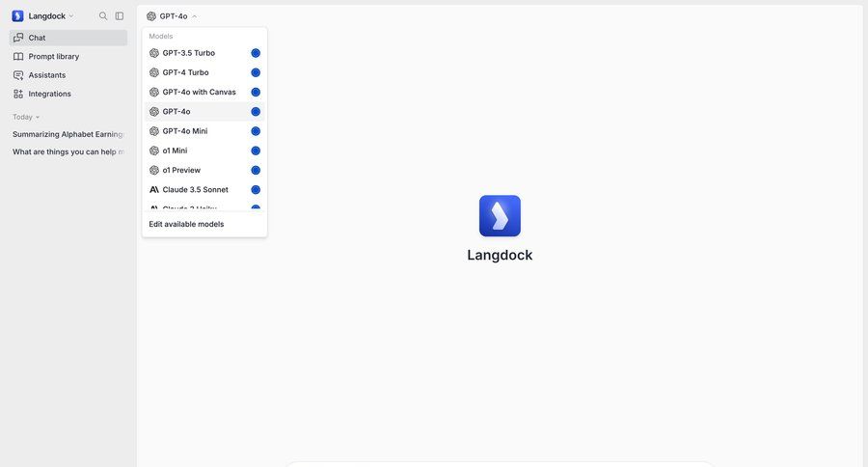The width and height of the screenshot is (868, 467).
Task: Select o1 Mini model
Action: click(204, 151)
